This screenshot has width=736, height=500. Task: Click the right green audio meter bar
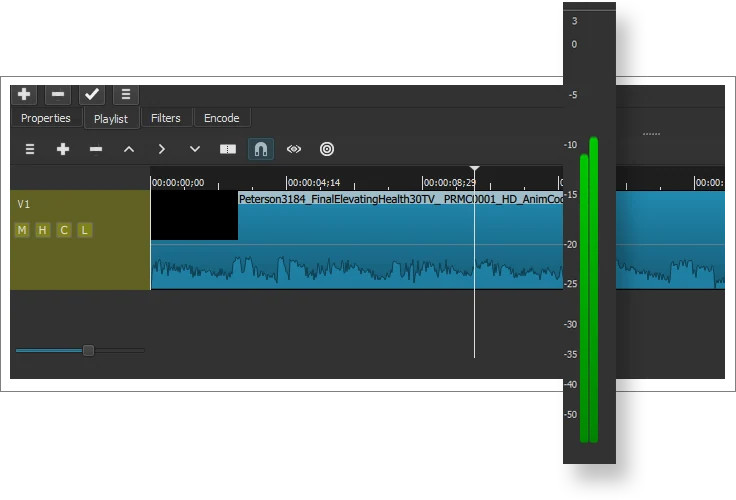tap(593, 290)
